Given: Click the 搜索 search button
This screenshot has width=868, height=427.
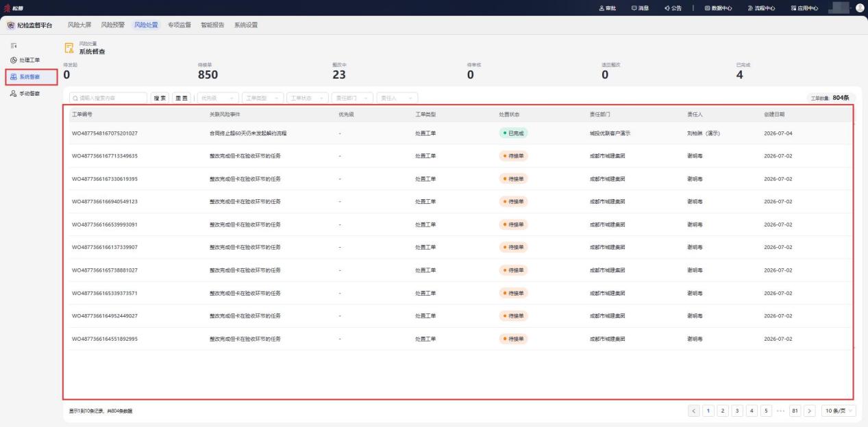Looking at the screenshot, I should coord(160,98).
